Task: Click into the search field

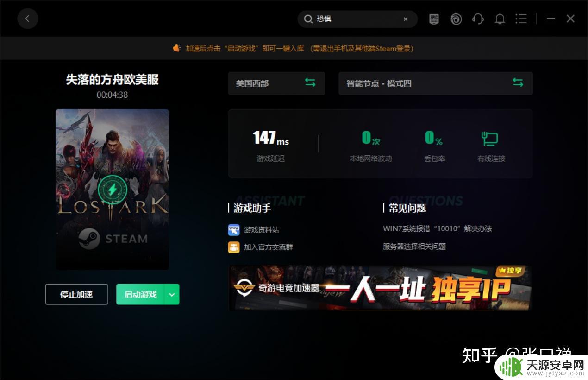Action: [357, 19]
